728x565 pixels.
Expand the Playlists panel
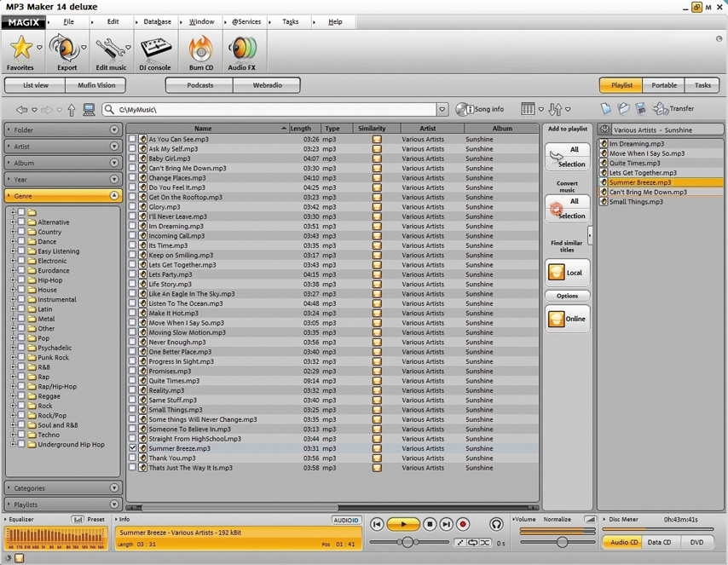114,504
